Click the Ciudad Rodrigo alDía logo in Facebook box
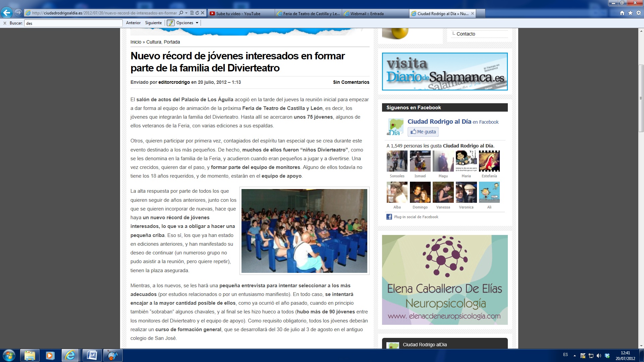The image size is (644, 362). point(395,127)
